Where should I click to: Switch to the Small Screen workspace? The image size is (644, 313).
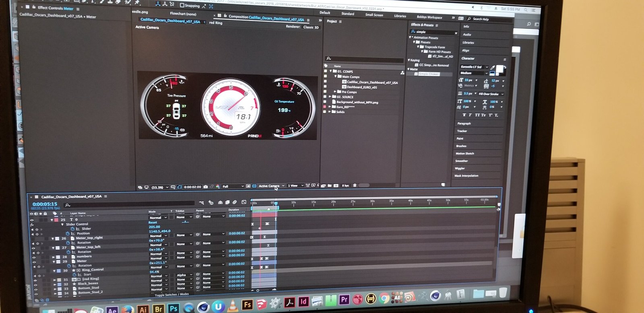(x=374, y=15)
